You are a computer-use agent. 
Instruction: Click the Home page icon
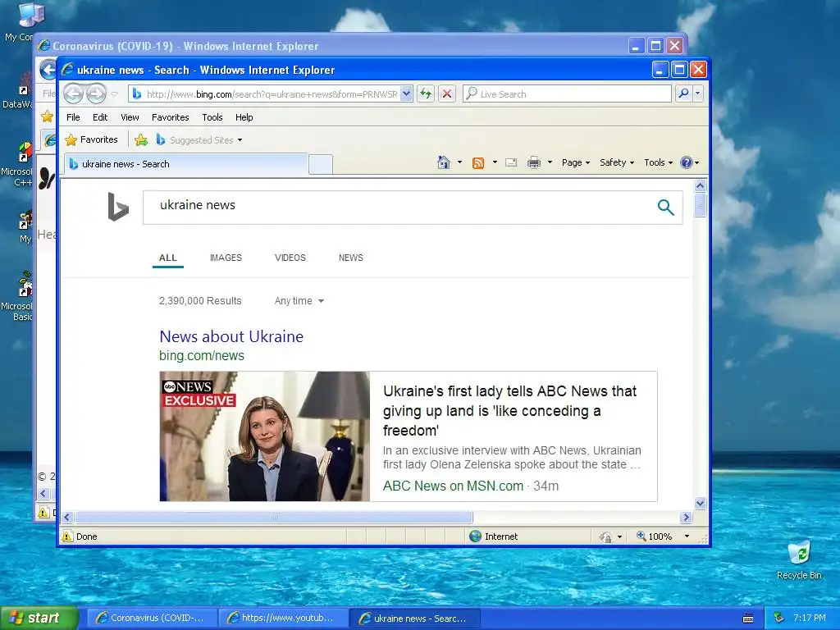(444, 162)
